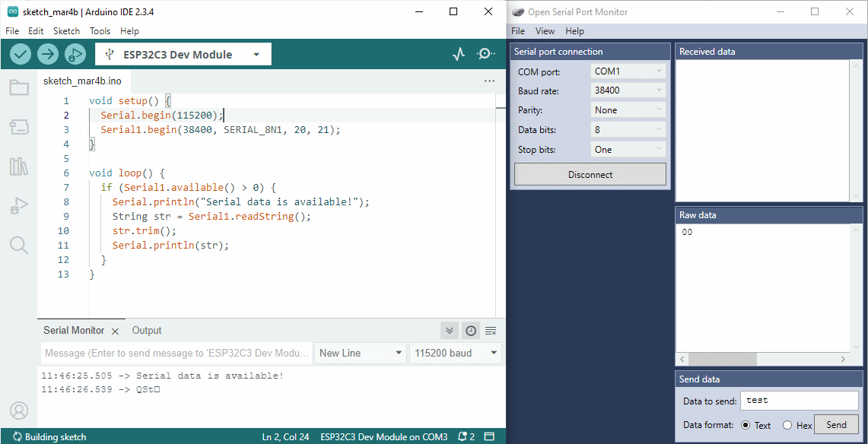Click line number 9 in the gutter
868x444 pixels.
pos(66,216)
